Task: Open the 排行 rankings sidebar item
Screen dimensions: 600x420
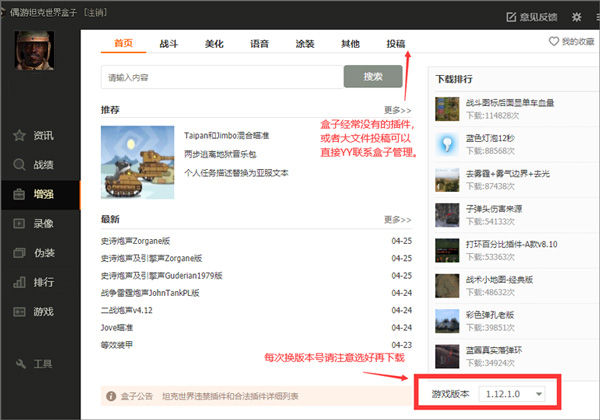Action: point(36,282)
